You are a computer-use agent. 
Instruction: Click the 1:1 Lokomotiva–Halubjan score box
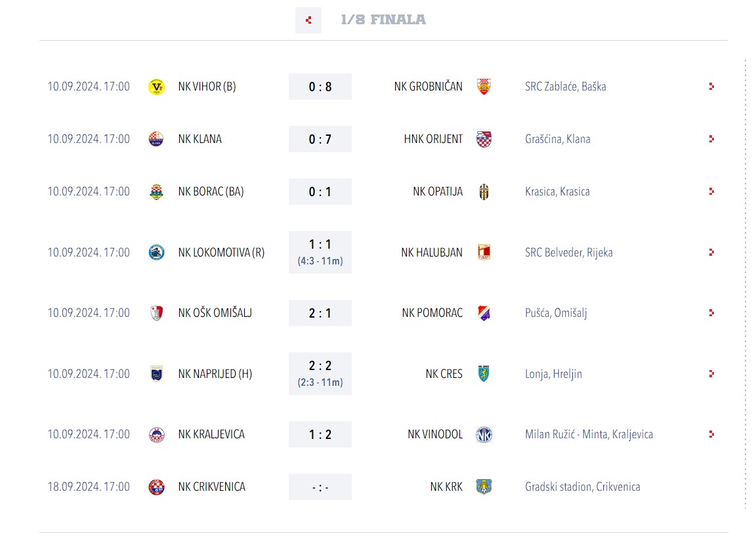(x=320, y=253)
